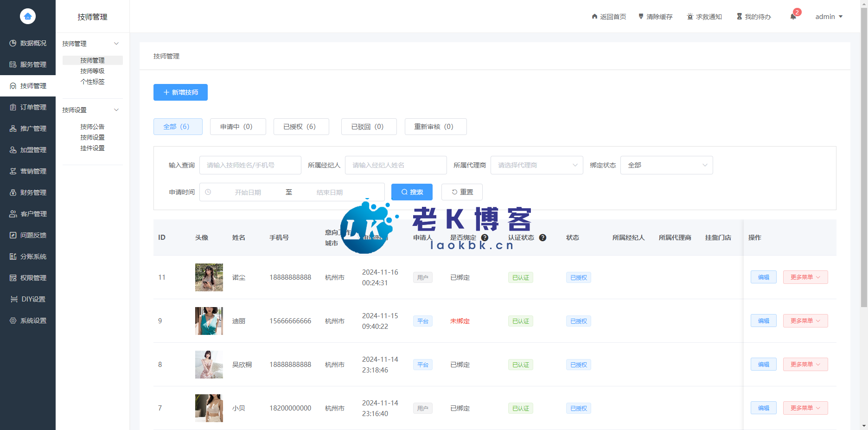
Task: Switch to the 已授权 (6) tab
Action: 301,127
